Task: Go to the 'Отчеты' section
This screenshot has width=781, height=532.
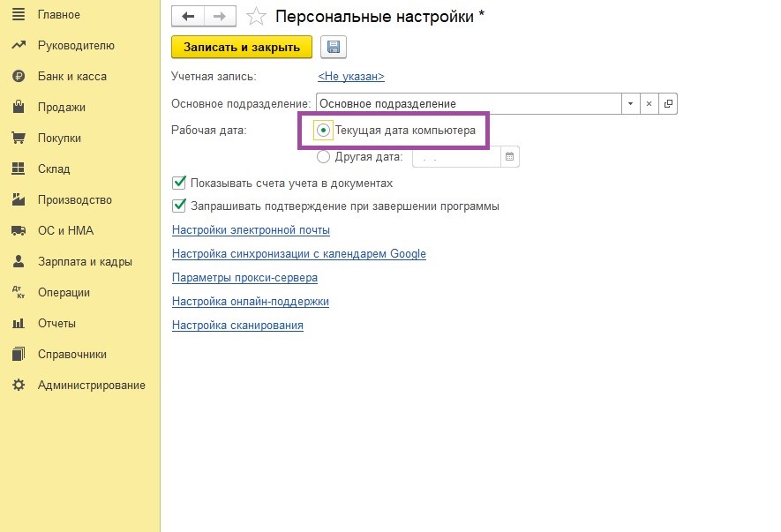Action: pos(56,323)
